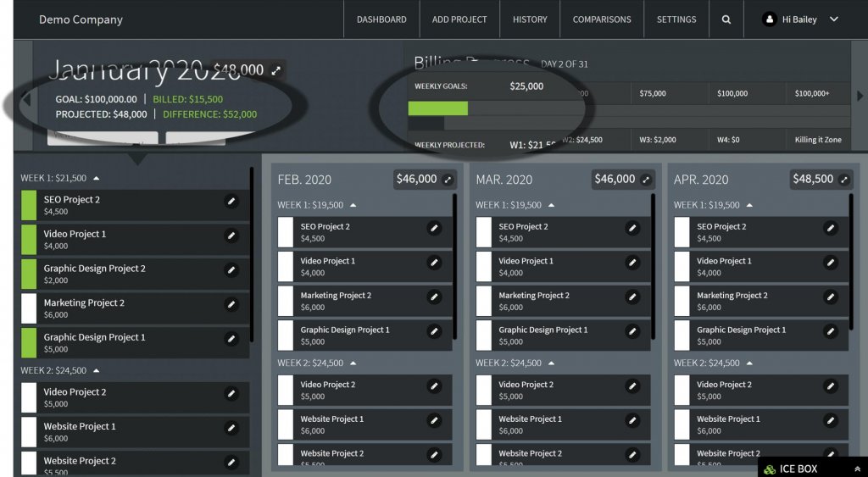868x477 pixels.
Task: Edit April SEO Project 2 pencil icon
Action: pyautogui.click(x=831, y=228)
